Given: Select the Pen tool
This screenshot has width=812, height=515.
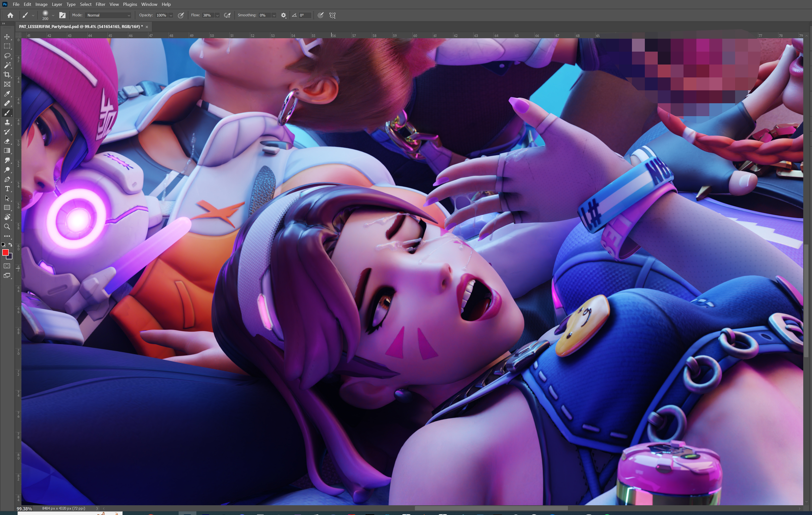Looking at the screenshot, I should pos(7,179).
